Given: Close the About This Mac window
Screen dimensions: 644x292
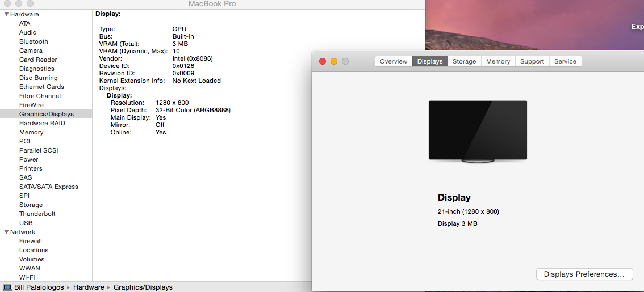Looking at the screenshot, I should click(323, 61).
